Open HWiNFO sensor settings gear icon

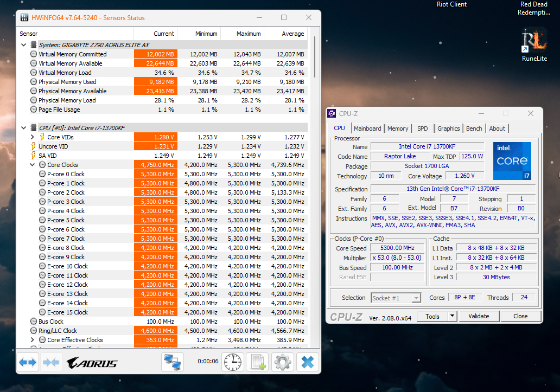click(283, 362)
